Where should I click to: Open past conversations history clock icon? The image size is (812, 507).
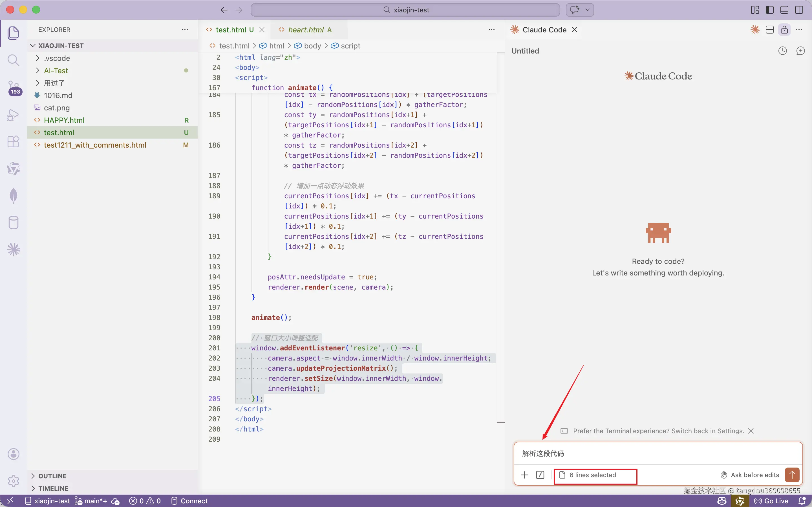click(782, 51)
